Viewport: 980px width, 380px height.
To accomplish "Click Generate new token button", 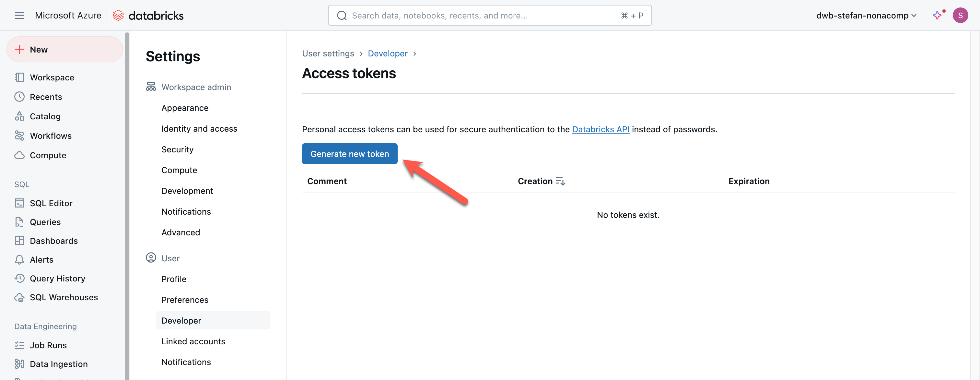I will point(349,154).
